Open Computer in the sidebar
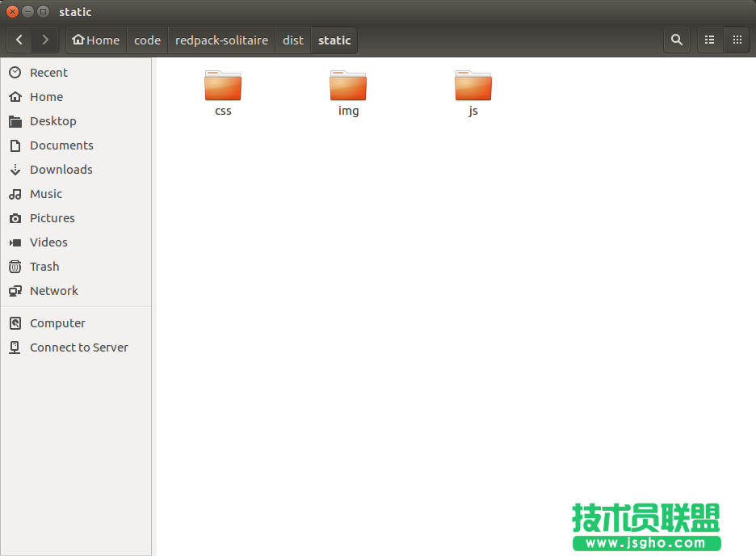Viewport: 756px width, 556px height. pyautogui.click(x=57, y=323)
